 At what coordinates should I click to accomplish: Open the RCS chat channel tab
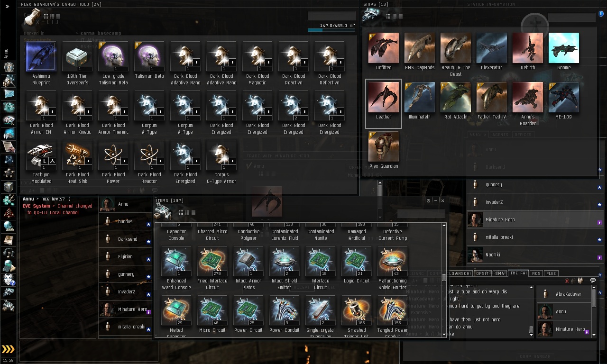coord(536,273)
